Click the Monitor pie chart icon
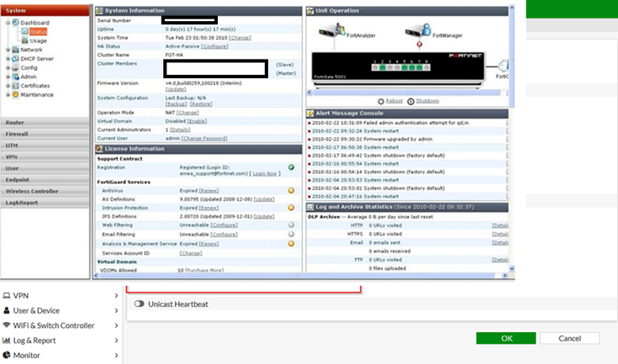This screenshot has width=618, height=364. pyautogui.click(x=7, y=356)
